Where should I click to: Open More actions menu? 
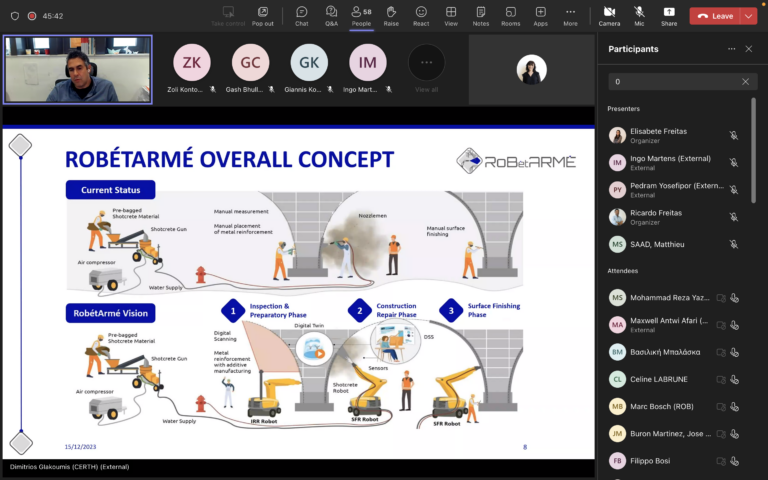[x=570, y=16]
